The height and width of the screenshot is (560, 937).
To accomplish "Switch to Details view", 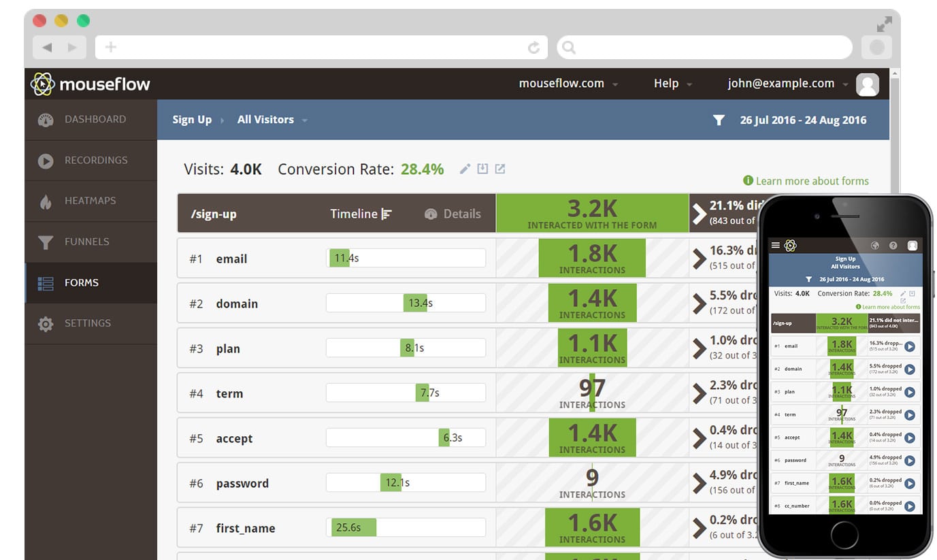I will 453,214.
